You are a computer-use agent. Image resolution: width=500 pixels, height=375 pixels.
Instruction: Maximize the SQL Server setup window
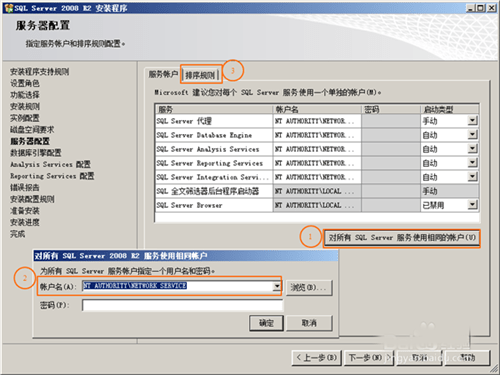click(x=480, y=8)
